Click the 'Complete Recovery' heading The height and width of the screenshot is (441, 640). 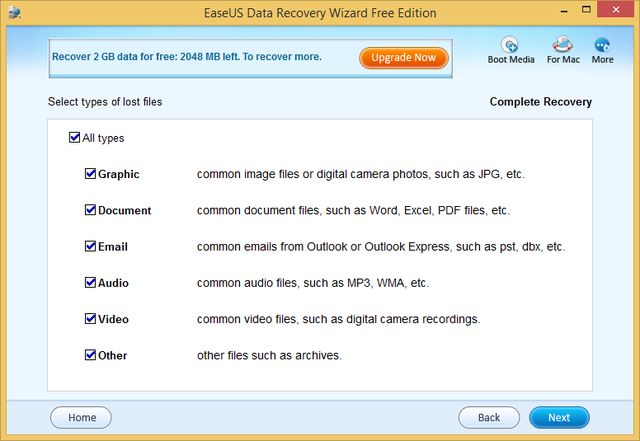coord(540,102)
